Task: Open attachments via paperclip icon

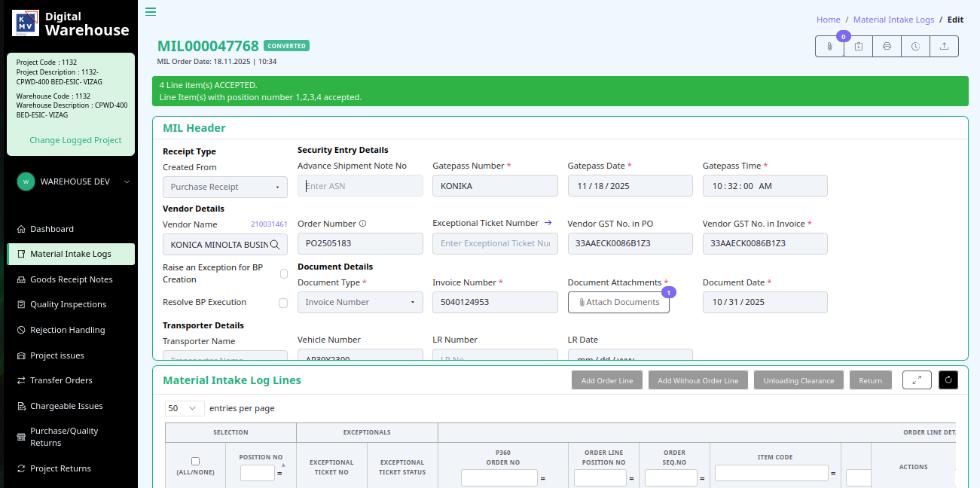Action: point(829,47)
